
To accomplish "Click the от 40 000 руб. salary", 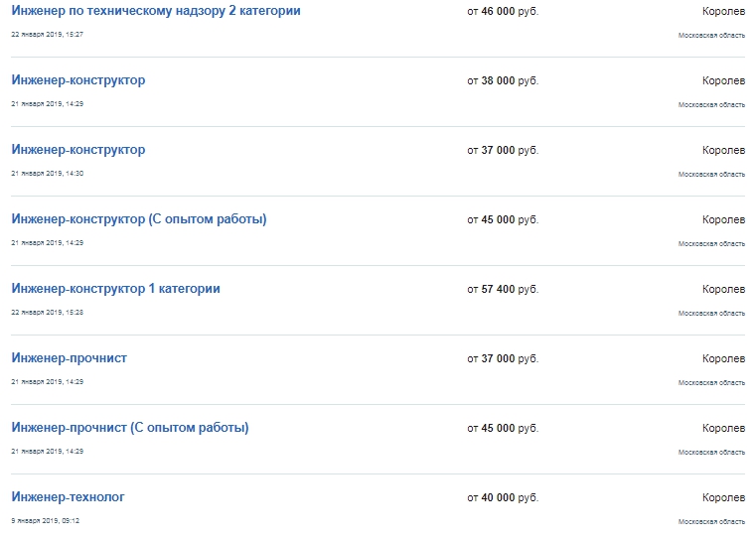I will click(x=503, y=497).
